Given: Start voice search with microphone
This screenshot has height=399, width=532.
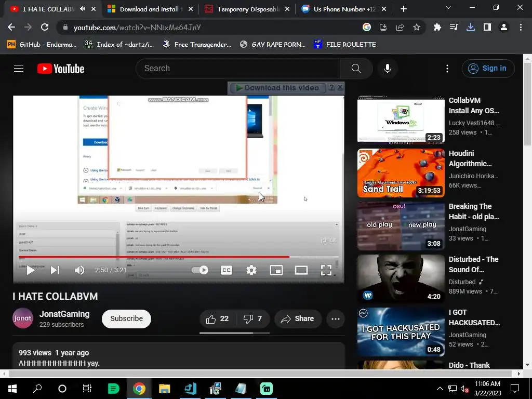Looking at the screenshot, I should point(388,69).
